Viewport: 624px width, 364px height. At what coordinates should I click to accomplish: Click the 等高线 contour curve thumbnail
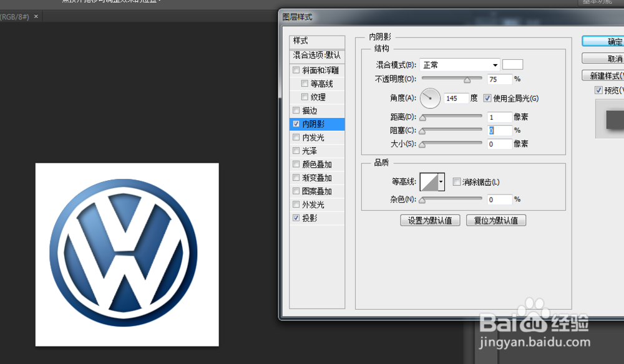429,182
